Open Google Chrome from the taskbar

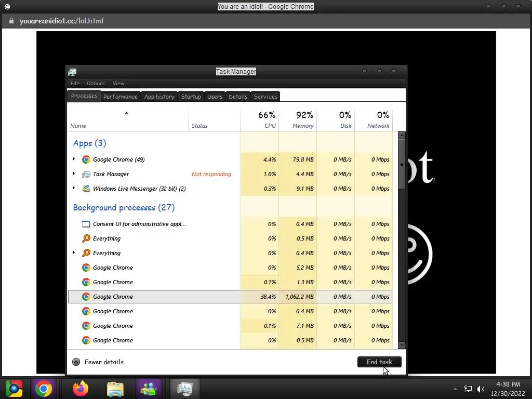click(x=44, y=389)
